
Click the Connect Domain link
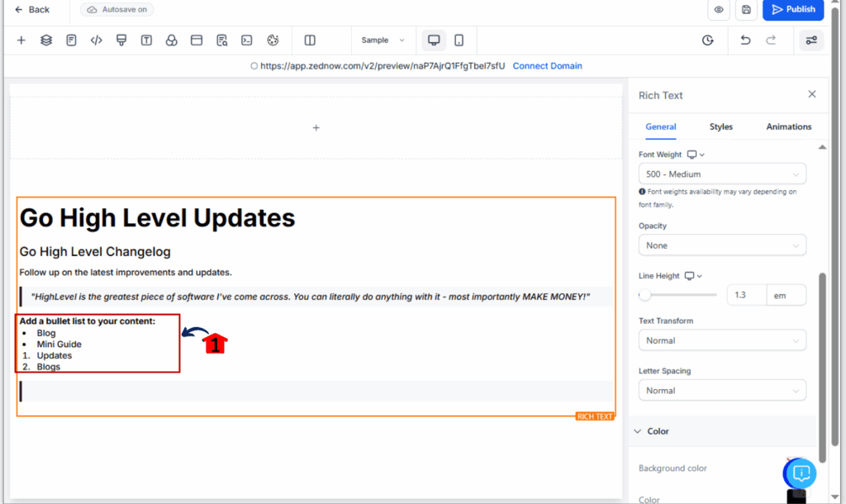(x=547, y=66)
